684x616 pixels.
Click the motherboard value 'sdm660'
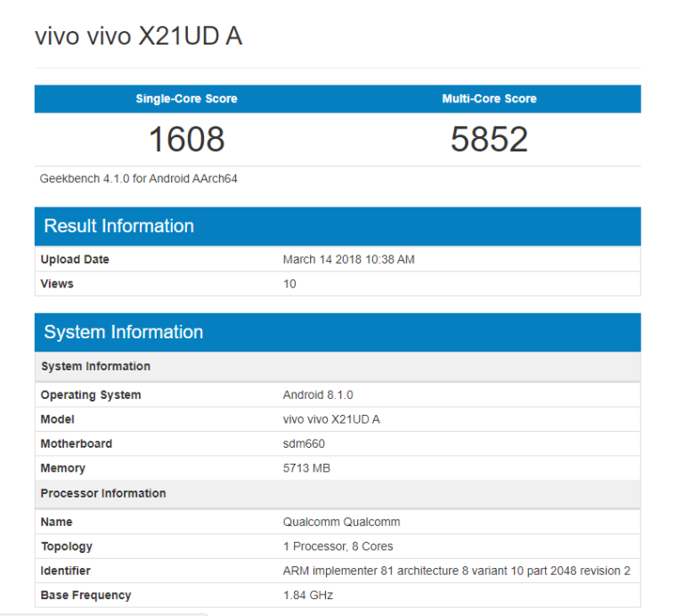pos(304,444)
